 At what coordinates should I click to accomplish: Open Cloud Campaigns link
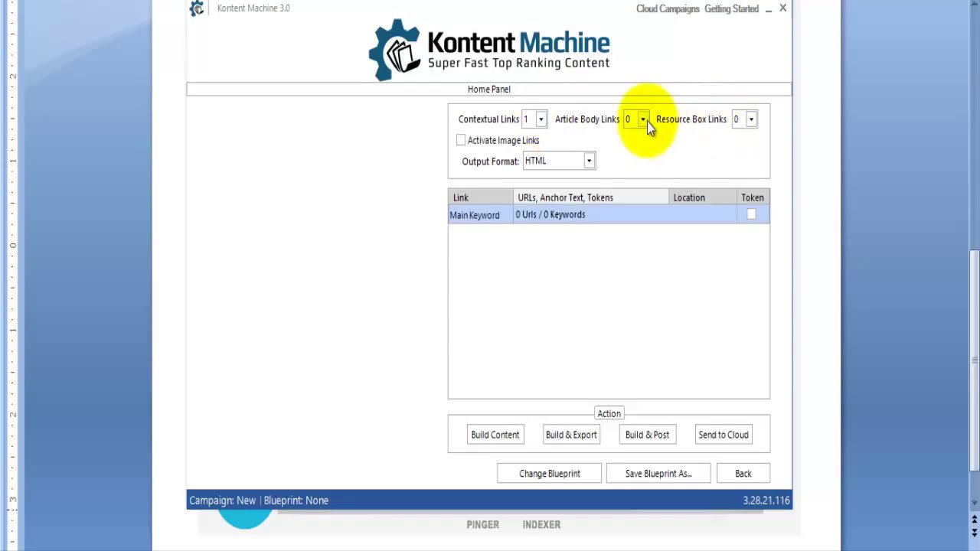tap(668, 9)
